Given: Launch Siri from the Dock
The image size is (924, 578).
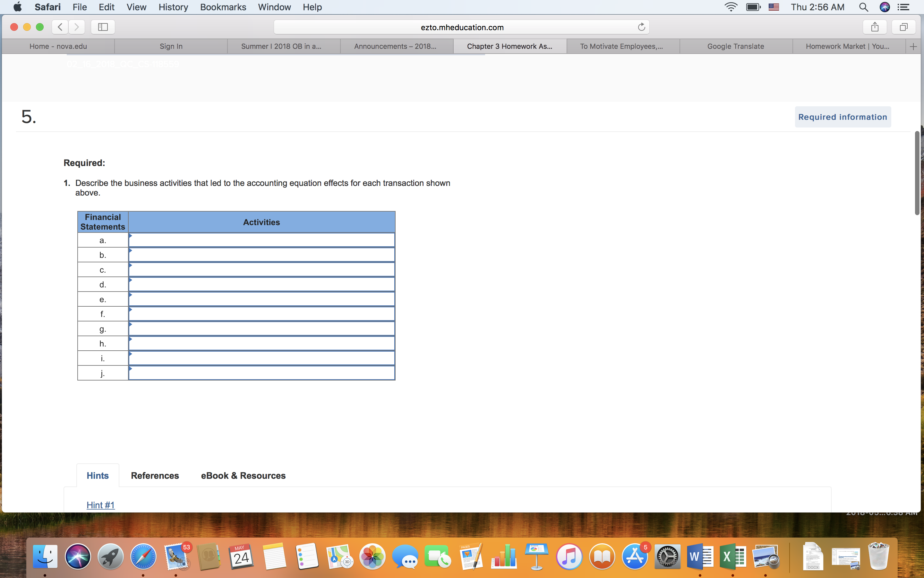Looking at the screenshot, I should (x=78, y=556).
